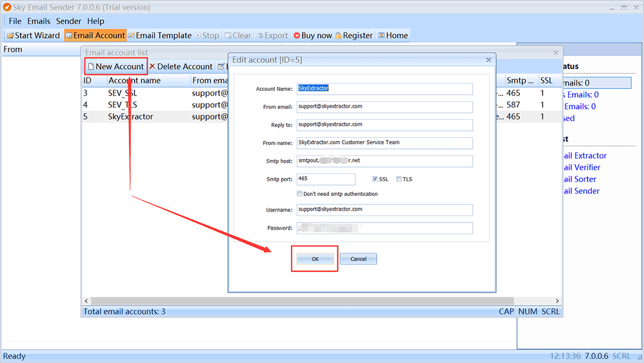Enable the TLS checkbox
Screen dimensions: 644x363
399,179
